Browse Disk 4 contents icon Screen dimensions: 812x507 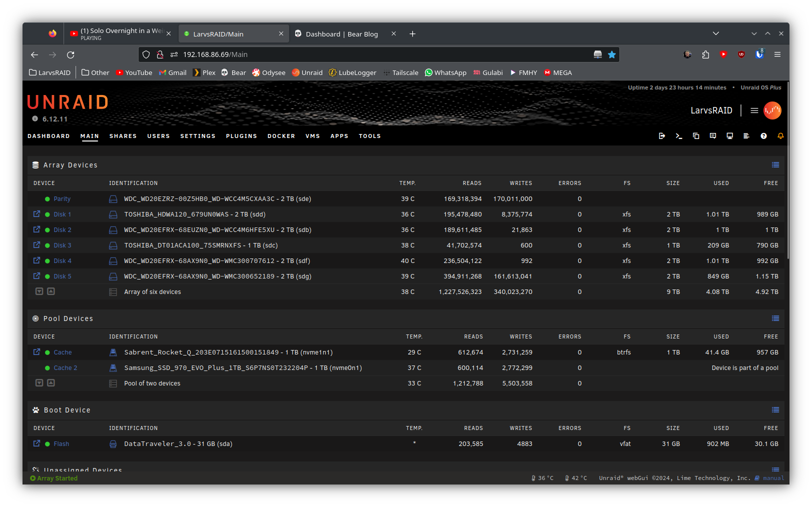[x=37, y=260]
